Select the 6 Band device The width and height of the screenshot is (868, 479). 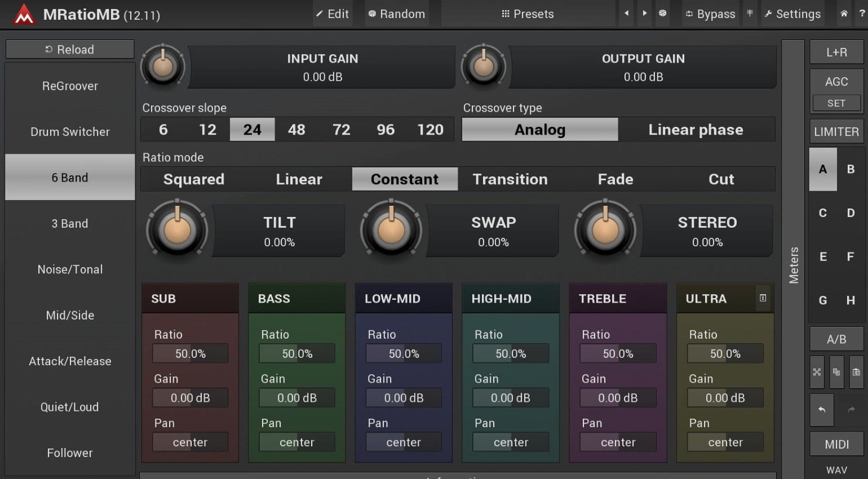(x=70, y=178)
